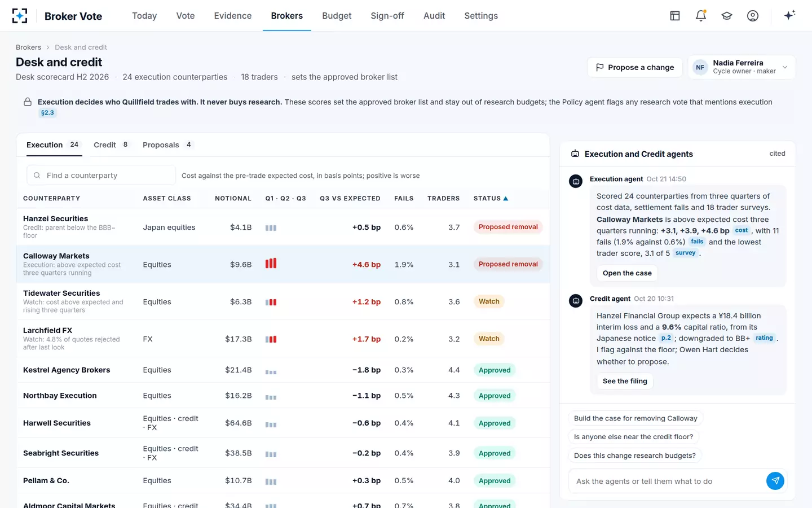Viewport: 812px width, 508px height.
Task: Open the 'fails' citation tag
Action: pyautogui.click(x=697, y=242)
